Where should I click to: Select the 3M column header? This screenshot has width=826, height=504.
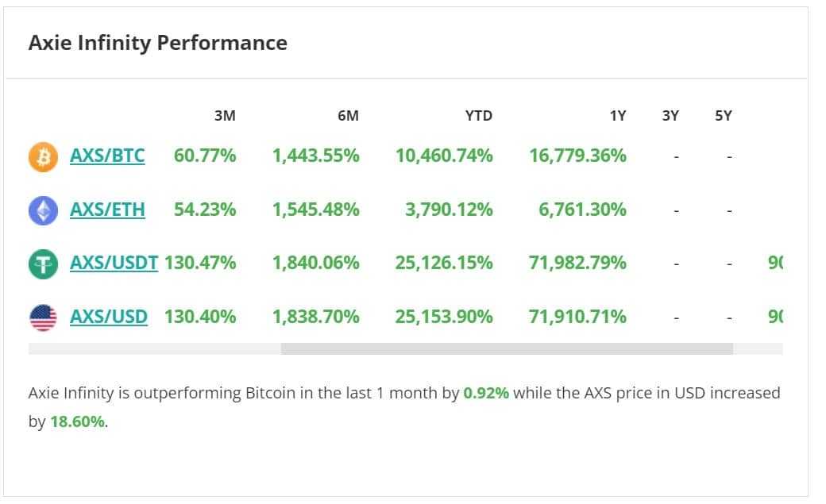225,116
